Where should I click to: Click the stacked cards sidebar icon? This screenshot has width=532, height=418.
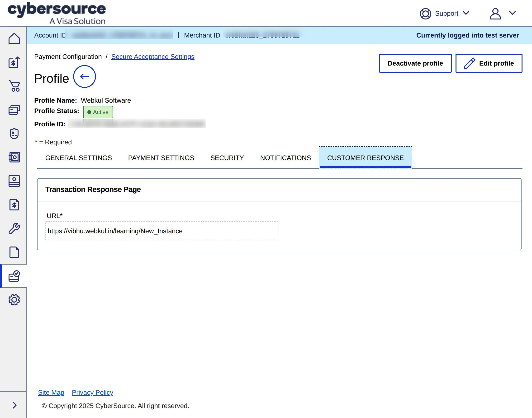tap(14, 110)
